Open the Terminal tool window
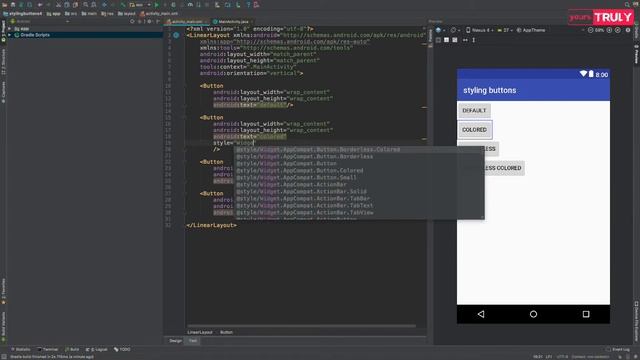This screenshot has height=360, width=640. click(x=48, y=349)
